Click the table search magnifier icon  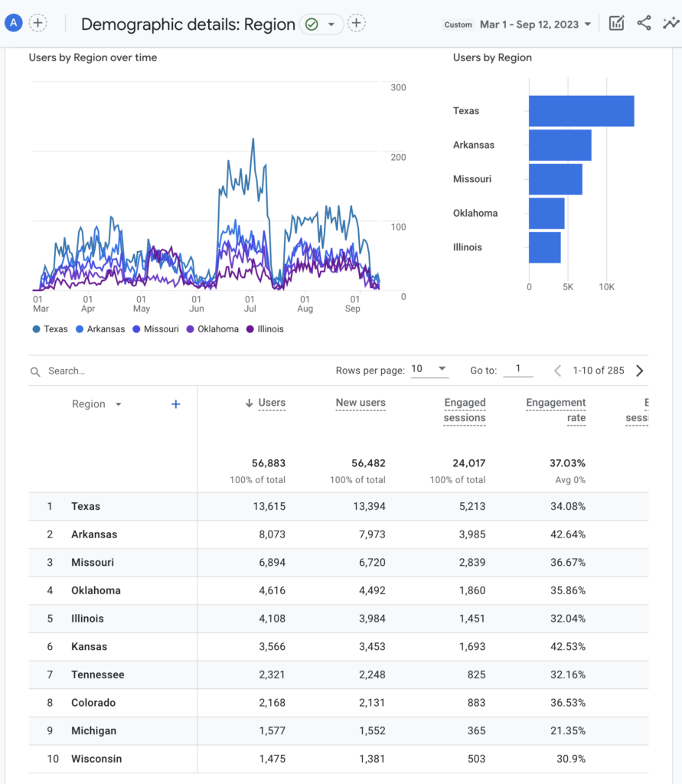pyautogui.click(x=35, y=371)
